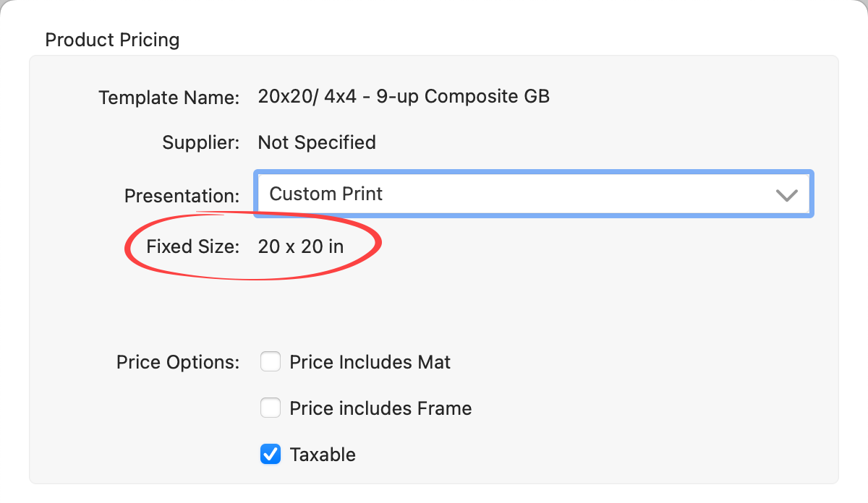Image resolution: width=868 pixels, height=503 pixels.
Task: Click the Fixed Size label
Action: pyautogui.click(x=192, y=246)
